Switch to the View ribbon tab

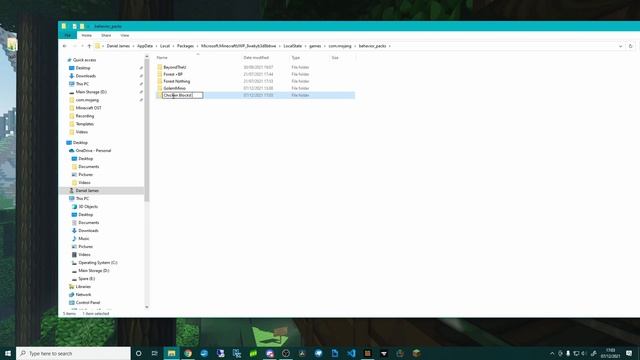(x=125, y=36)
